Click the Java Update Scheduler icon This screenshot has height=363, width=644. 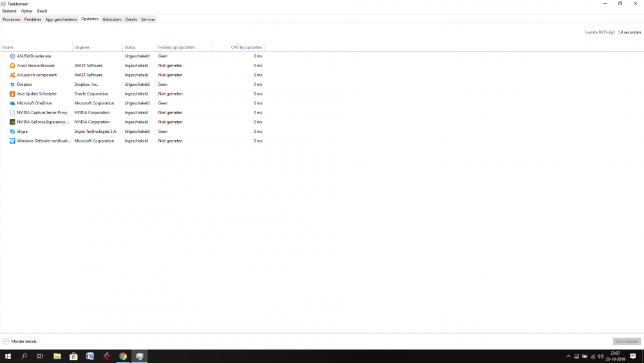[x=12, y=93]
